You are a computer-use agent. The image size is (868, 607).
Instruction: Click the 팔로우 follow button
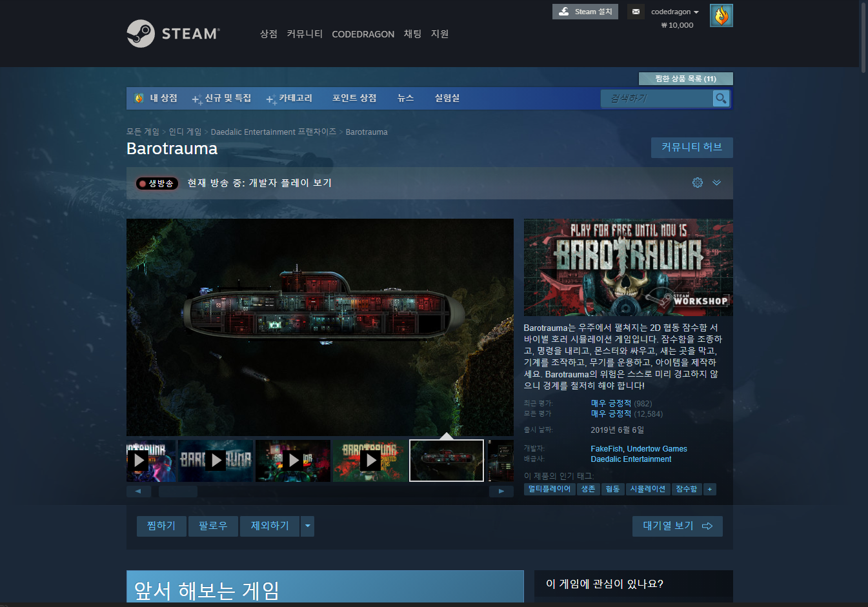(213, 526)
